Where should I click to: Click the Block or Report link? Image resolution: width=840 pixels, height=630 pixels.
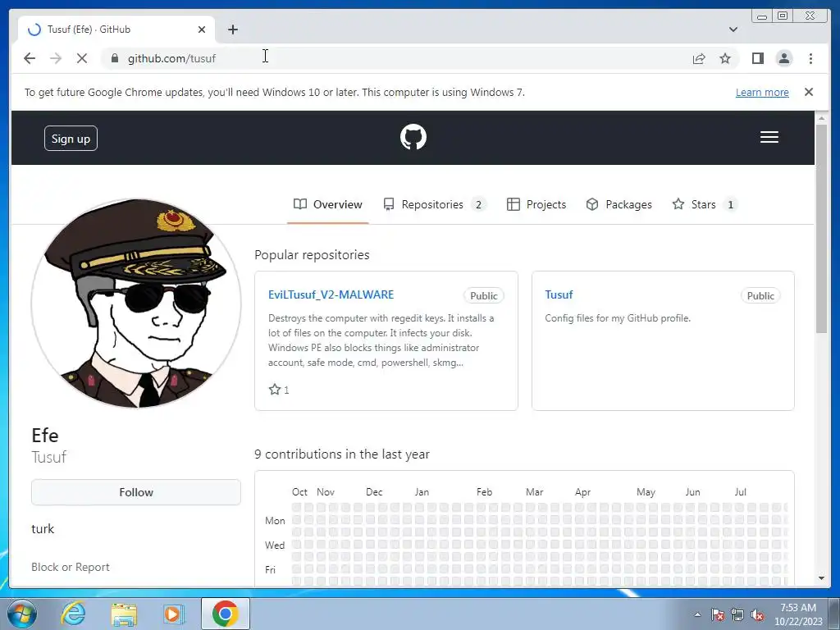click(x=71, y=567)
